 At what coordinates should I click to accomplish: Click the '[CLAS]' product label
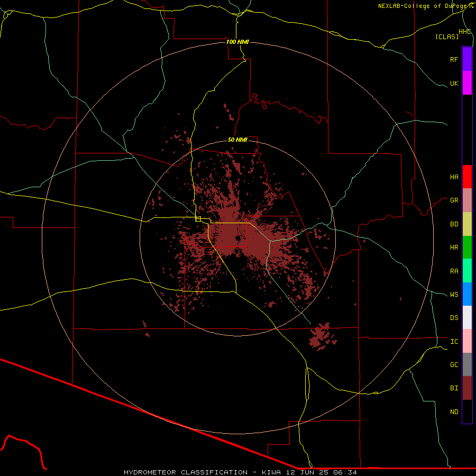[447, 36]
